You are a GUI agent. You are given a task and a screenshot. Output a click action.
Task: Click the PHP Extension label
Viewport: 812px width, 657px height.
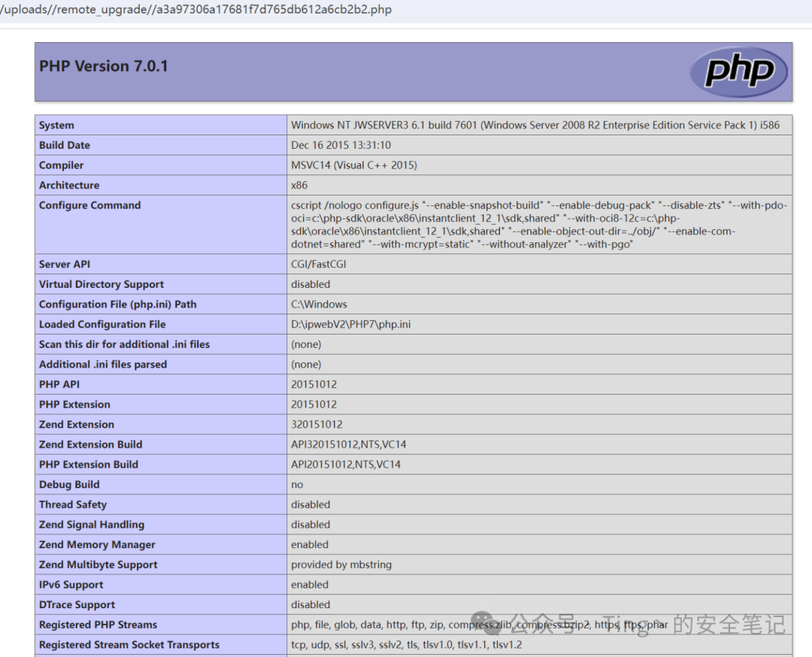(x=74, y=404)
